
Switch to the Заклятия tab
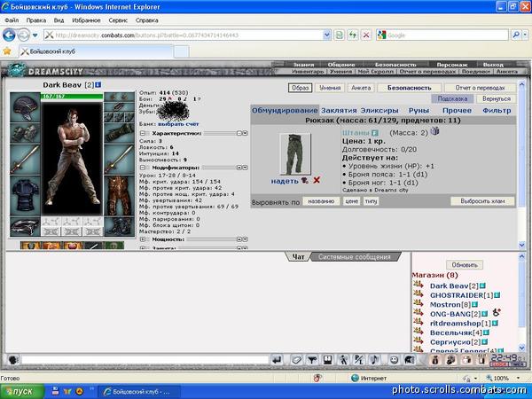(339, 111)
